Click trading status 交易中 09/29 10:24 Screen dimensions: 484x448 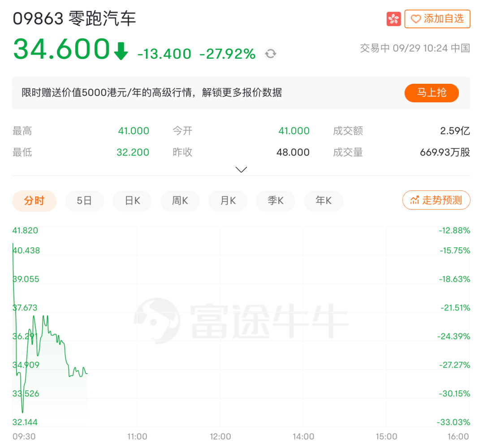[415, 48]
